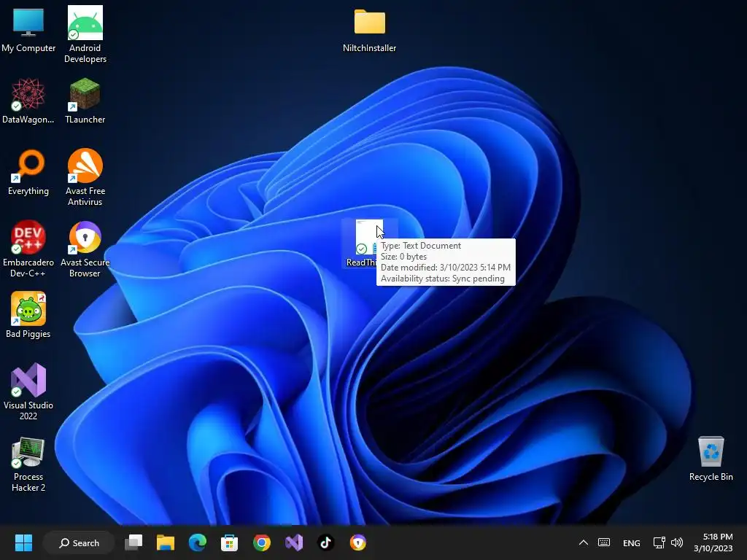Open Microsoft Store from the taskbar
Screen dimensions: 747x560
[229, 542]
